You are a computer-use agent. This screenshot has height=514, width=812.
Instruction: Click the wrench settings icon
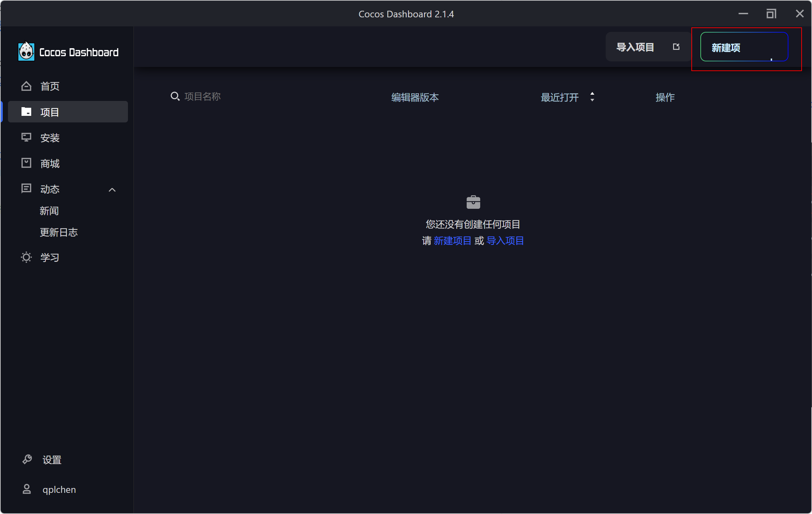click(27, 460)
